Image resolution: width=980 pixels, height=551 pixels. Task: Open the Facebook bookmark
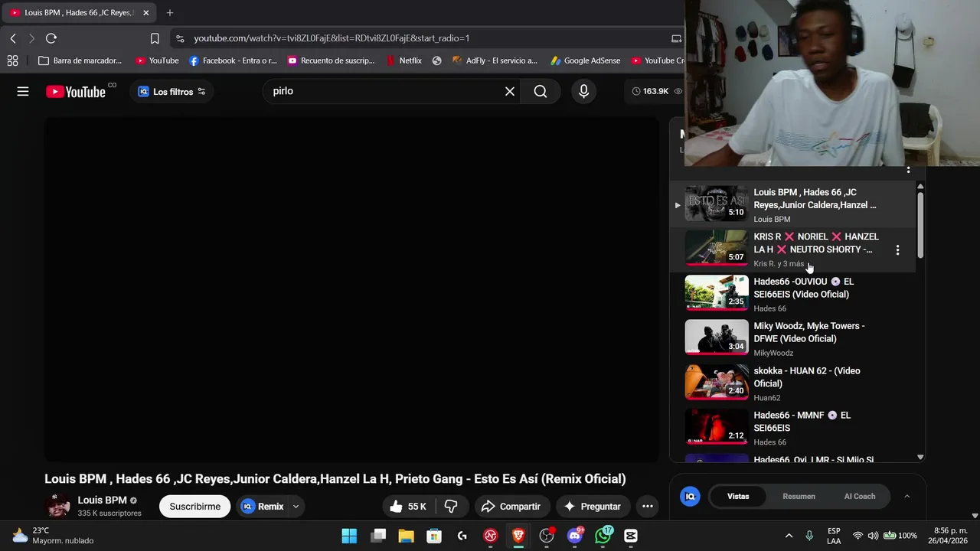click(233, 60)
